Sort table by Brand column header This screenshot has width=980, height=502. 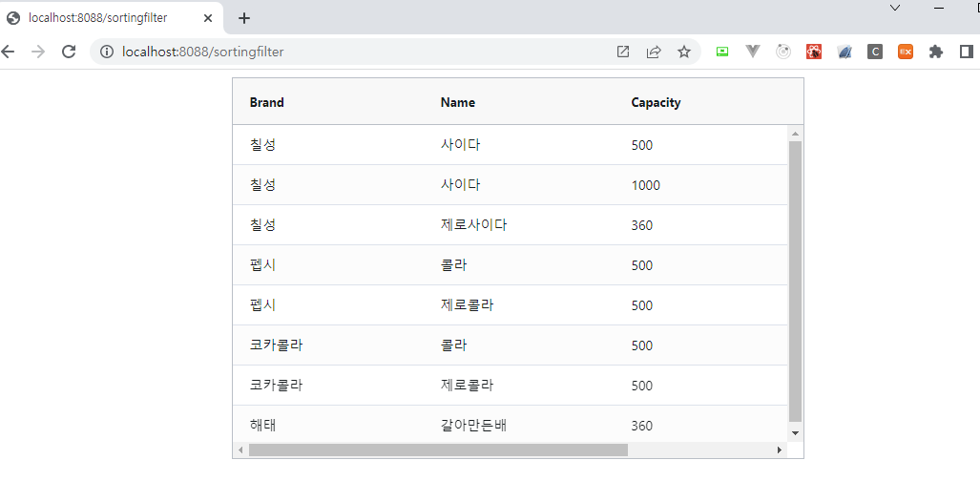(267, 102)
